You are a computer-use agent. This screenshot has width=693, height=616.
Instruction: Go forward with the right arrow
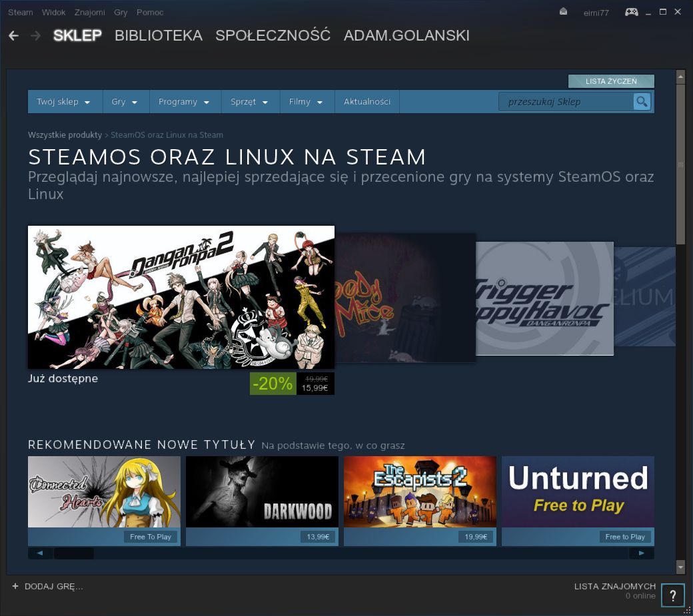(x=35, y=36)
